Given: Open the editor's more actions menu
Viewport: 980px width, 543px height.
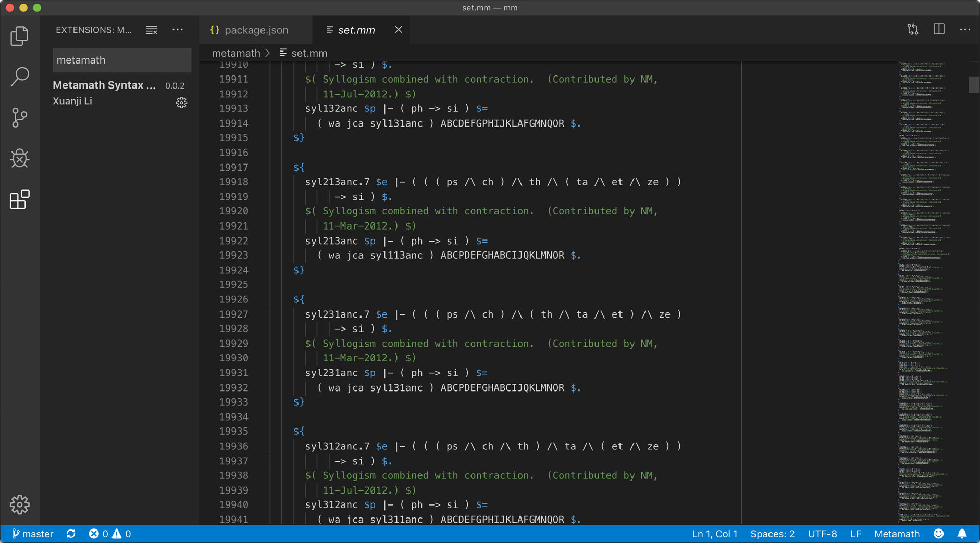Looking at the screenshot, I should click(x=965, y=30).
